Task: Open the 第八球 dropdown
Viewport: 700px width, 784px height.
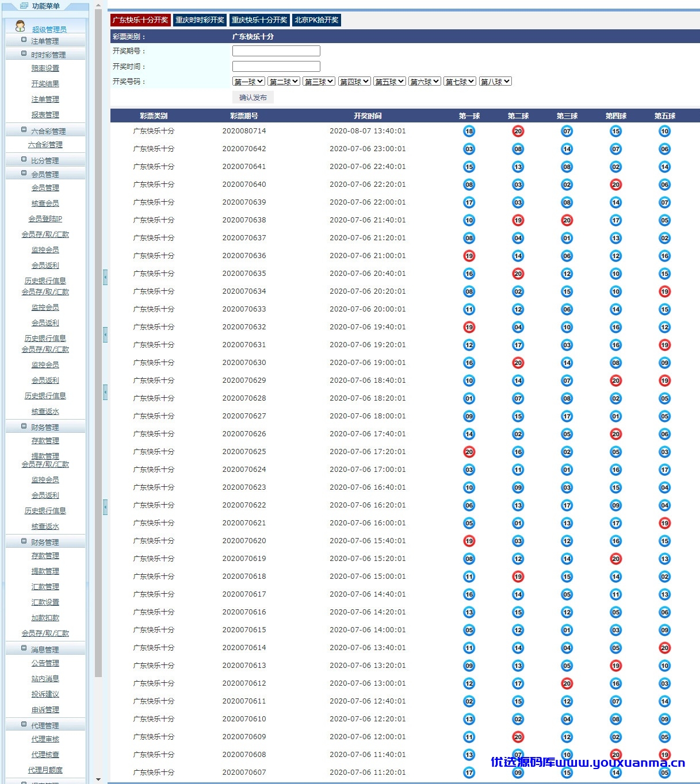Action: (495, 82)
